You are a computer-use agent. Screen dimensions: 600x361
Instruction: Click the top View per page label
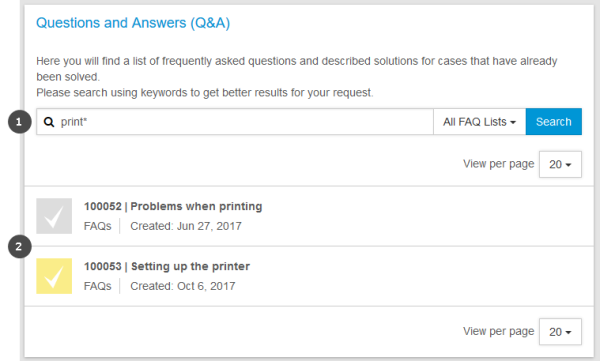[499, 164]
